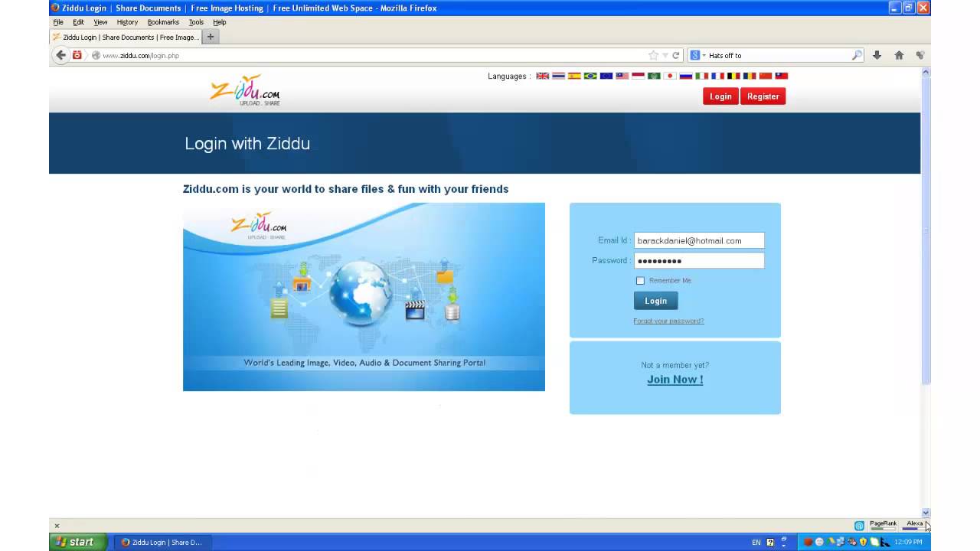Click the 12:09 PM taskbar clock
Screen dimensions: 980x551
click(x=908, y=542)
